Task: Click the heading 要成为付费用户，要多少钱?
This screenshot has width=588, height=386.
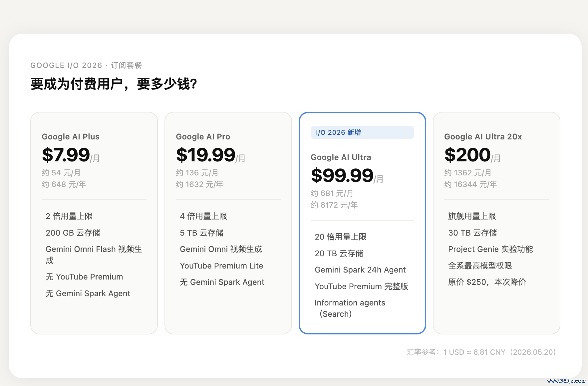Action: pyautogui.click(x=114, y=84)
